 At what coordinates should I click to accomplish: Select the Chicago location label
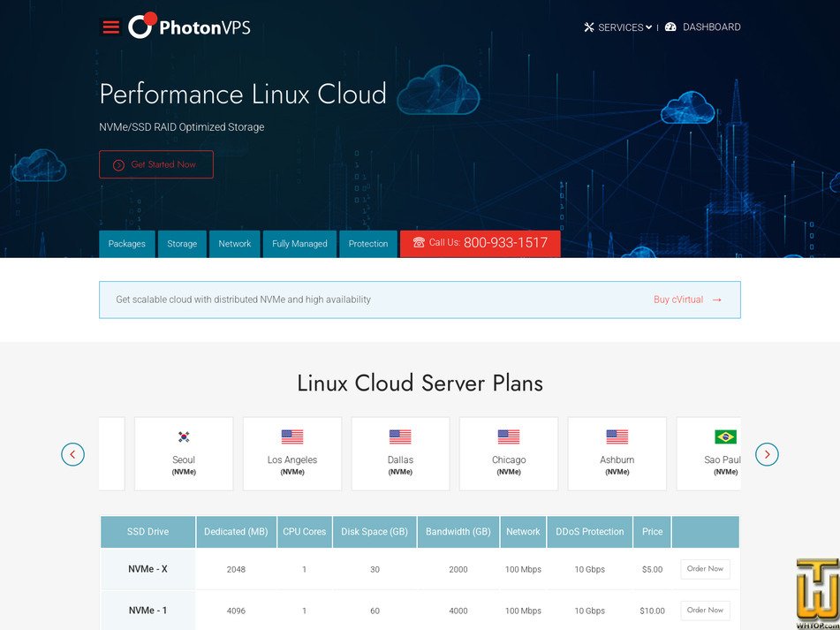tap(509, 459)
